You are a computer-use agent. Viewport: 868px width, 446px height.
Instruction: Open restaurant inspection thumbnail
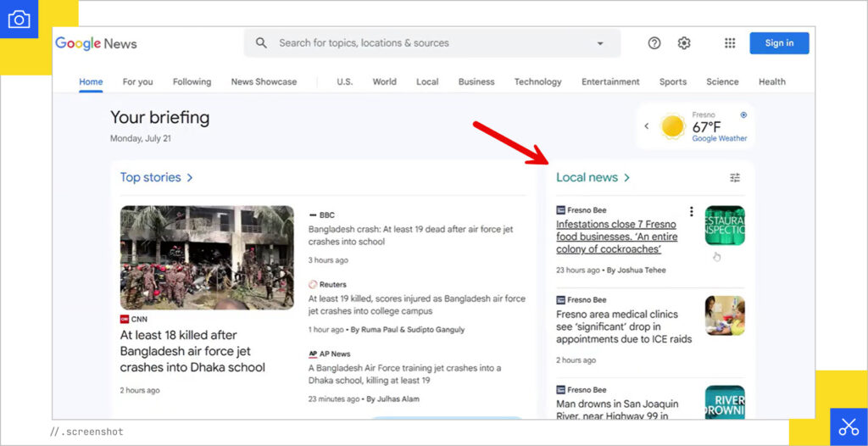coord(726,226)
